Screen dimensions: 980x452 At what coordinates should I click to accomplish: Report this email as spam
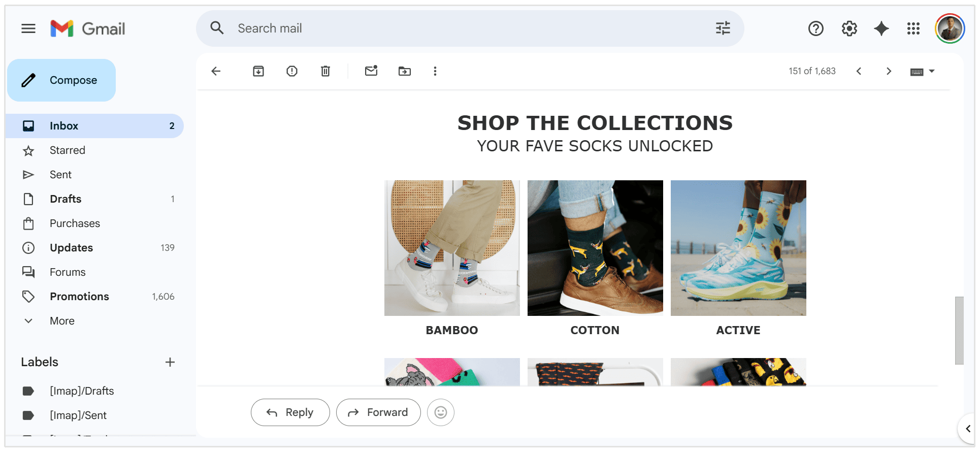point(291,71)
